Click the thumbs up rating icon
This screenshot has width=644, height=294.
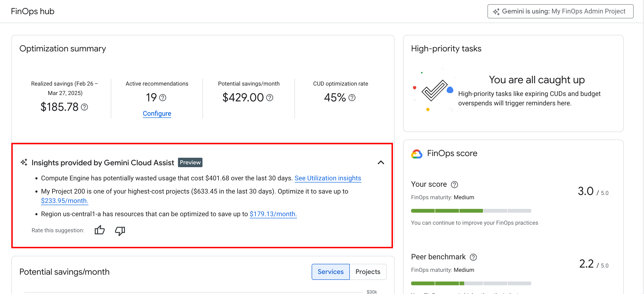point(99,230)
